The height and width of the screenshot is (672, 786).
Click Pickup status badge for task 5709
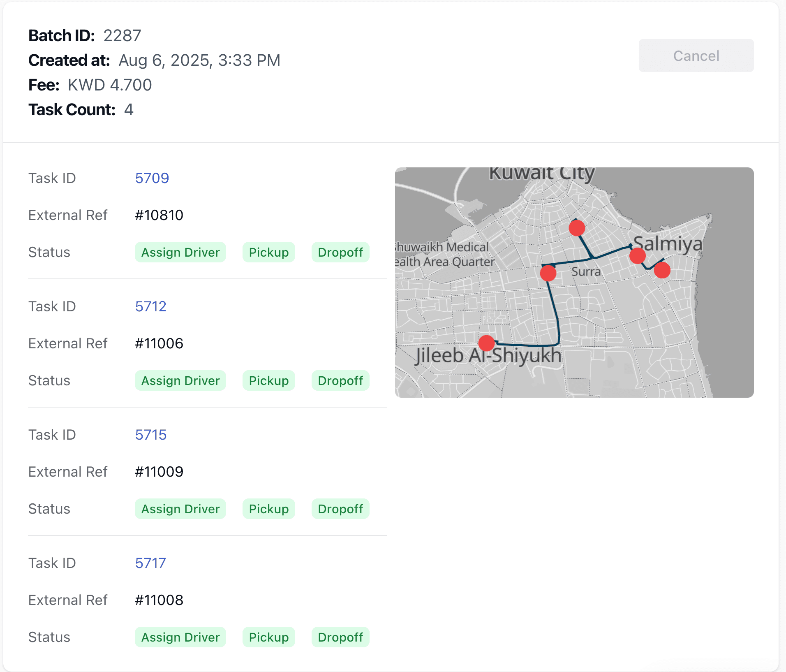pos(268,252)
